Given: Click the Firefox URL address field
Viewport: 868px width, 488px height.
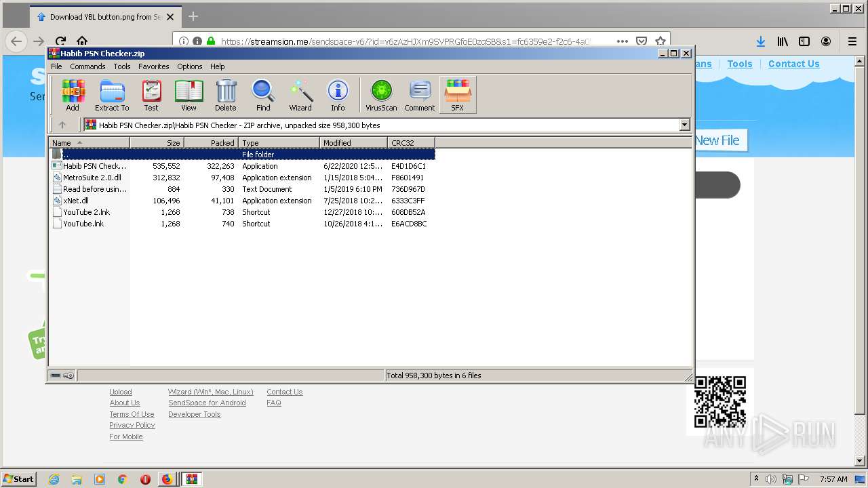Looking at the screenshot, I should [407, 41].
